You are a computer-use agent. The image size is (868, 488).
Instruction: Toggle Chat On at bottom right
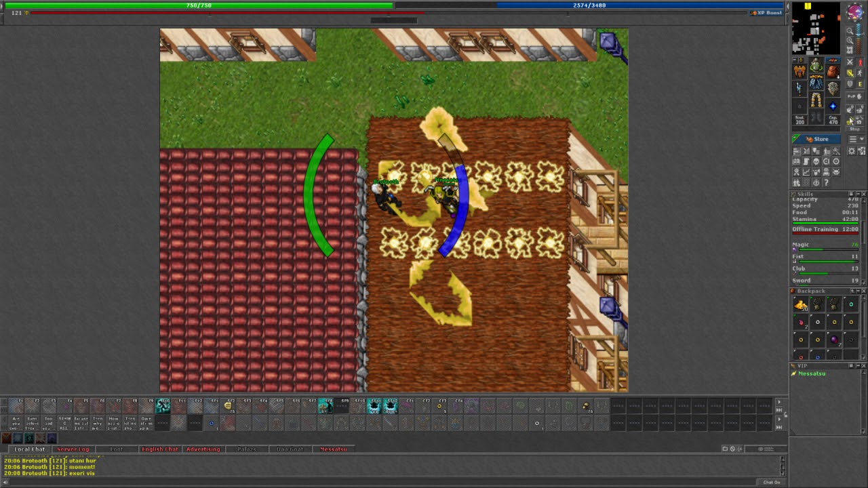(772, 483)
